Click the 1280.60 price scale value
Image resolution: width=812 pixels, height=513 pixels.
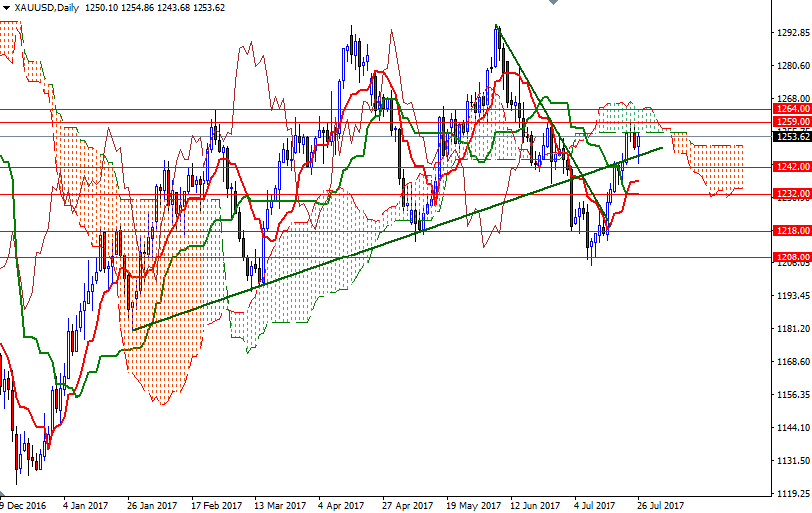[793, 65]
